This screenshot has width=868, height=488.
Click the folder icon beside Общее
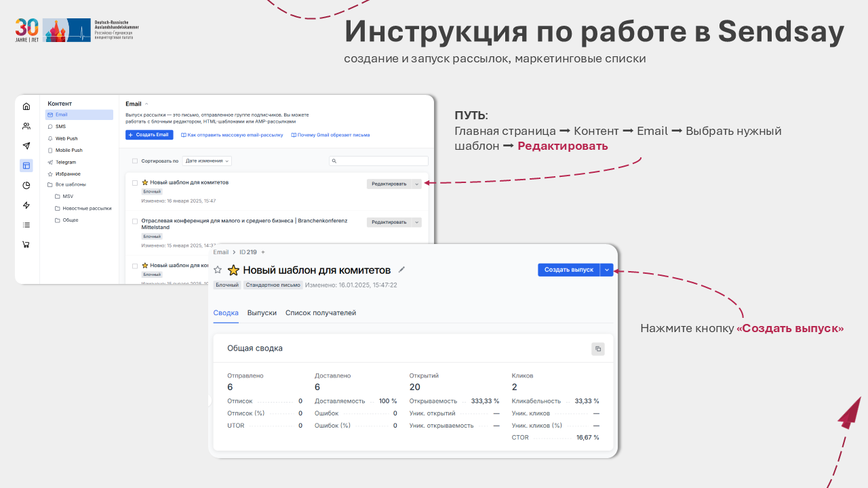(58, 220)
